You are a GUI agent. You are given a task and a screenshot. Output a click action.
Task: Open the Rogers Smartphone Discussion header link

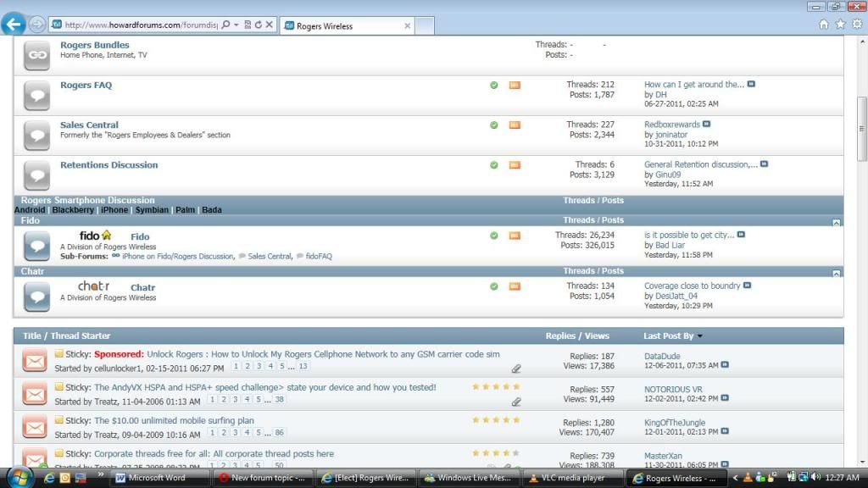(88, 200)
